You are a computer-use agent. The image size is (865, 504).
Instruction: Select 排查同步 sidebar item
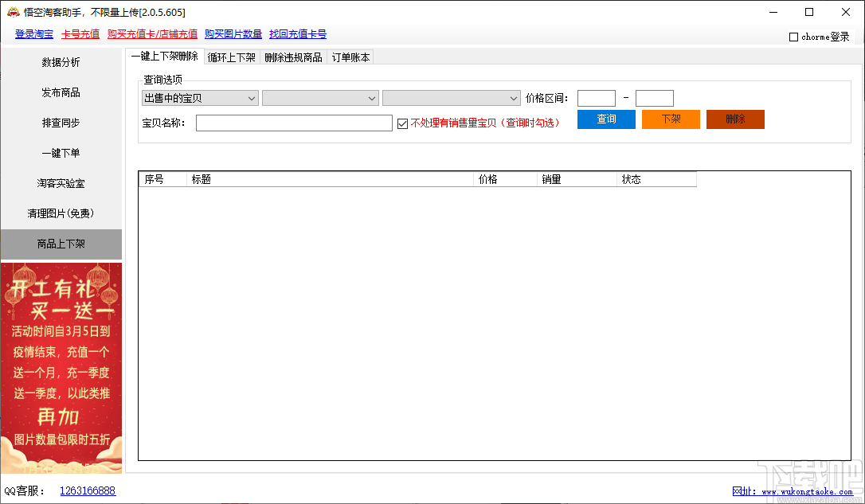click(61, 123)
